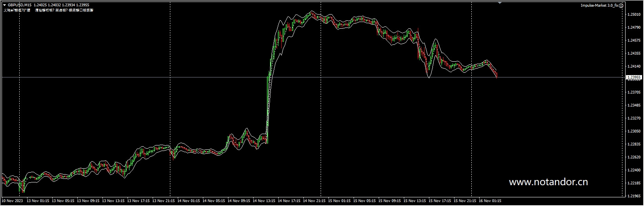Image resolution: width=644 pixels, height=206 pixels.
Task: Click the 1.24575 price scale label
Action: coord(634,40)
